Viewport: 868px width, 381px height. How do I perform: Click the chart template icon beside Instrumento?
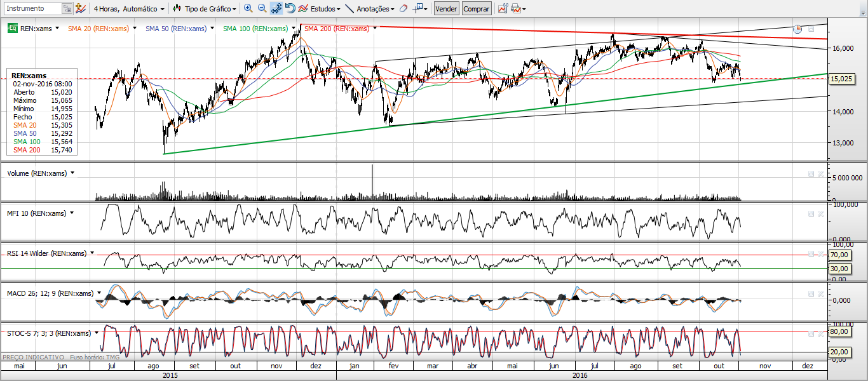click(x=80, y=8)
